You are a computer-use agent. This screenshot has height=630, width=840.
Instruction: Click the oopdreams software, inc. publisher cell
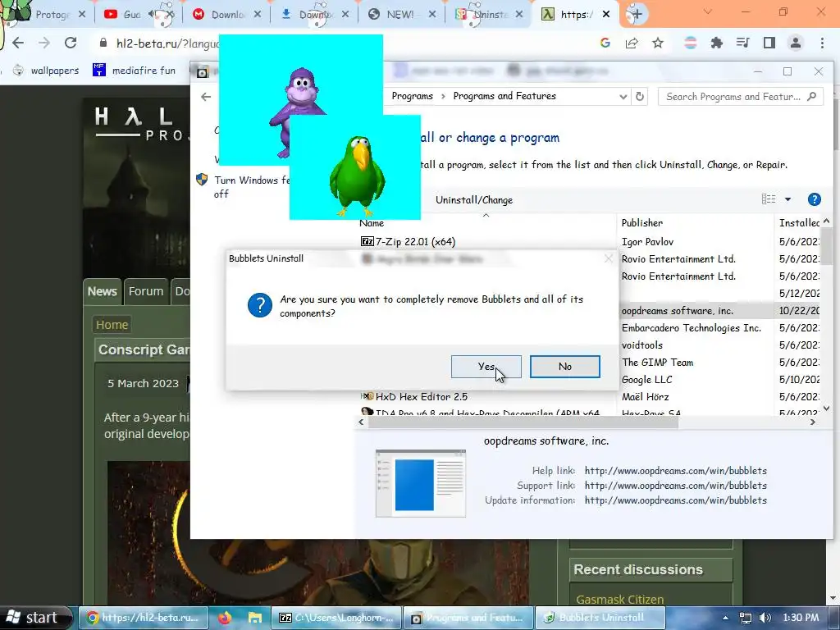coord(677,311)
